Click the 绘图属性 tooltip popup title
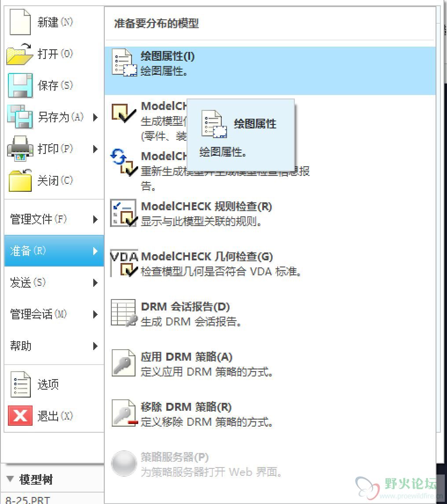This screenshot has width=447, height=504. click(255, 124)
